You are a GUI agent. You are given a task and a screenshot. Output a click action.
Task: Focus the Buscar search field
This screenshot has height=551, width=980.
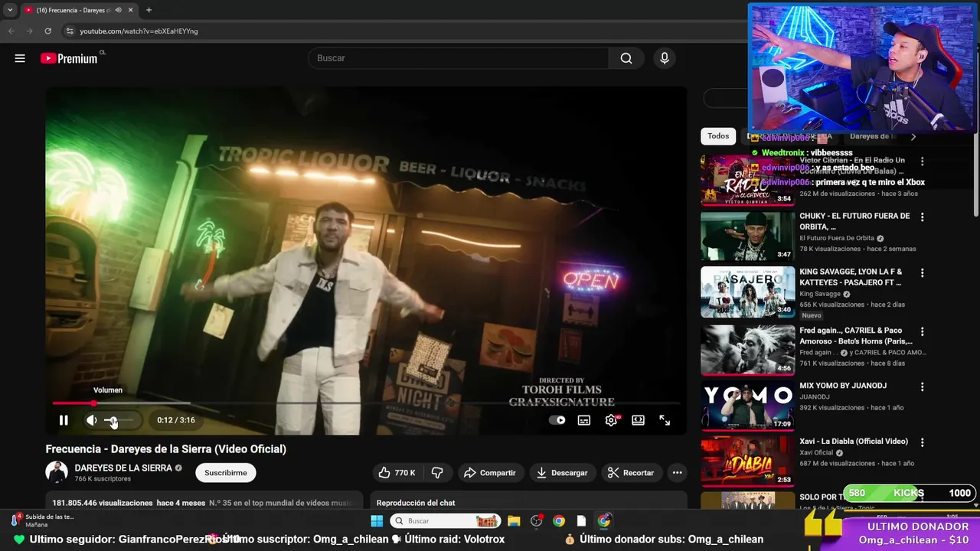point(459,58)
